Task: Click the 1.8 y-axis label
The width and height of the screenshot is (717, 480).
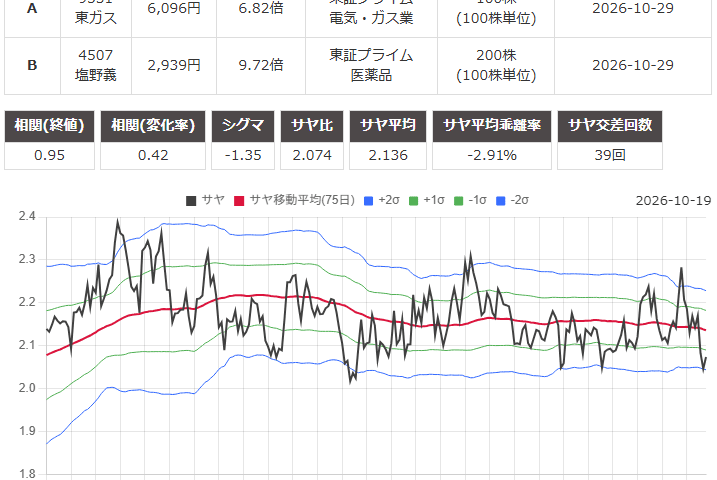Action: pyautogui.click(x=27, y=474)
